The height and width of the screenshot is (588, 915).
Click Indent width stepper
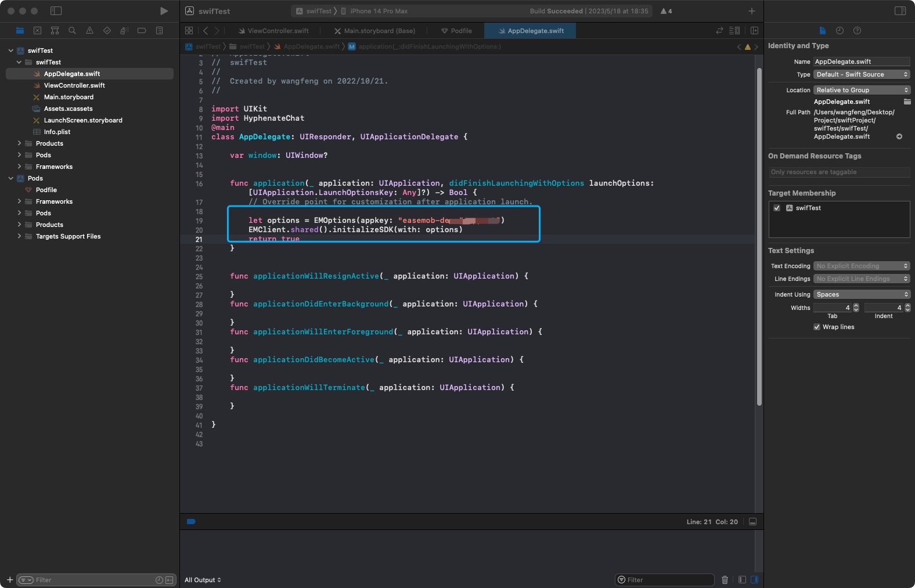[907, 308]
